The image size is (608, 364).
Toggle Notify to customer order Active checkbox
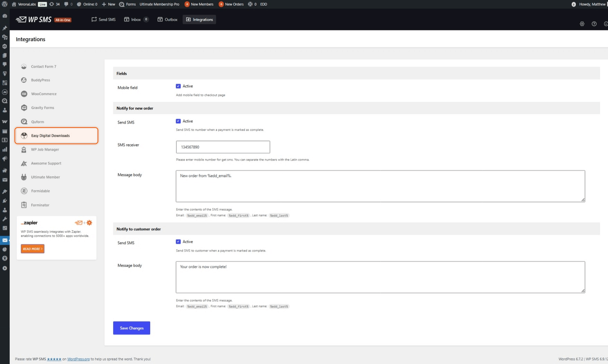pos(178,242)
